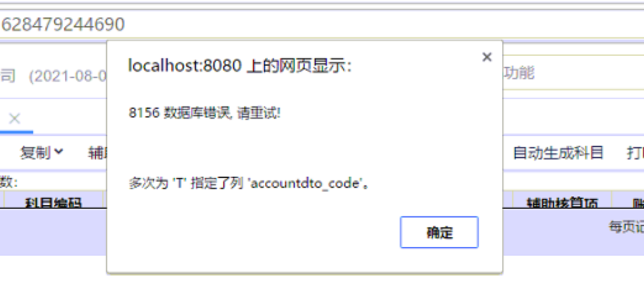Open the 每页记录 pagination control
This screenshot has height=303, width=644.
(x=626, y=227)
